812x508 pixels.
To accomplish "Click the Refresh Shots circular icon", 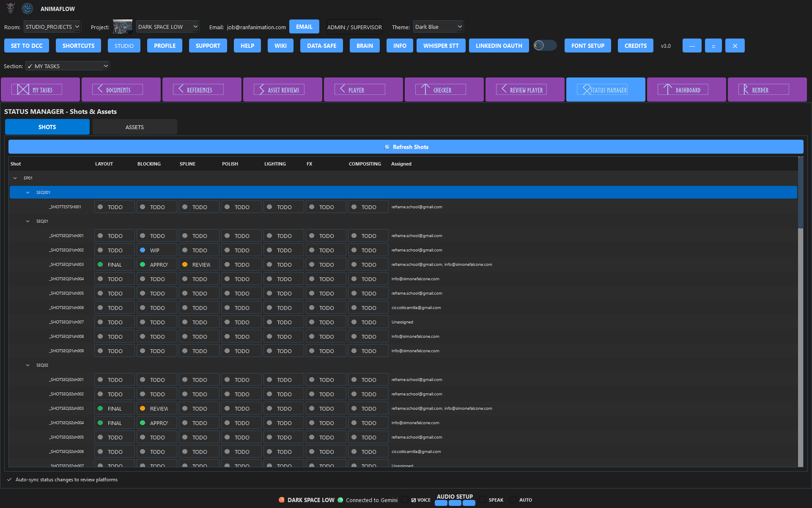I will pyautogui.click(x=387, y=147).
